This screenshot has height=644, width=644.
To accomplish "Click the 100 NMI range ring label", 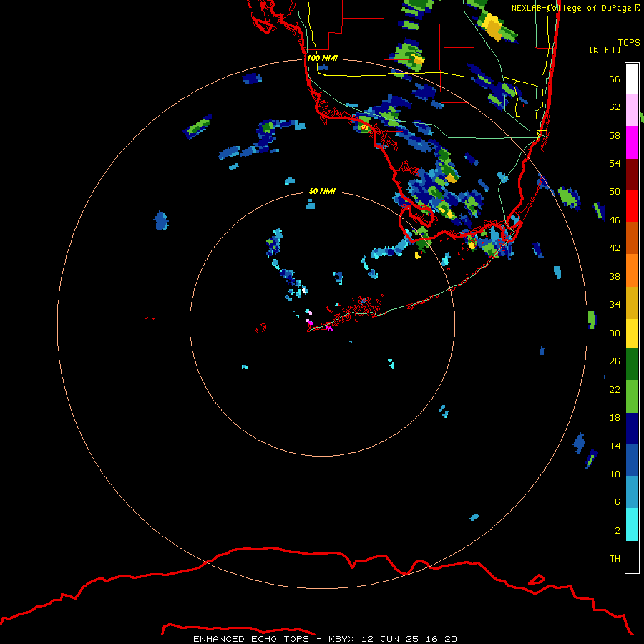I will click(323, 58).
